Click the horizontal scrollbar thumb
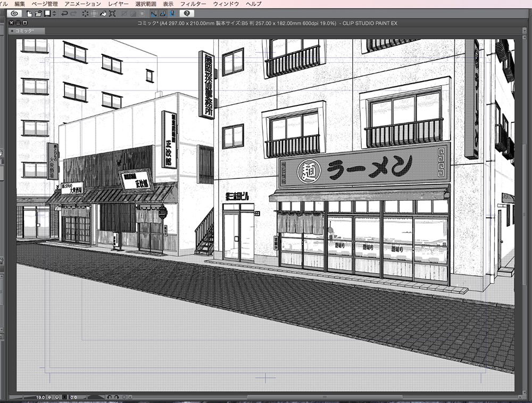 [325, 397]
